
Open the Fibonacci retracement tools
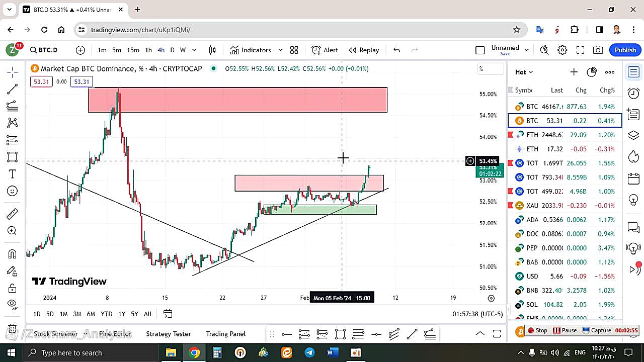[x=13, y=106]
